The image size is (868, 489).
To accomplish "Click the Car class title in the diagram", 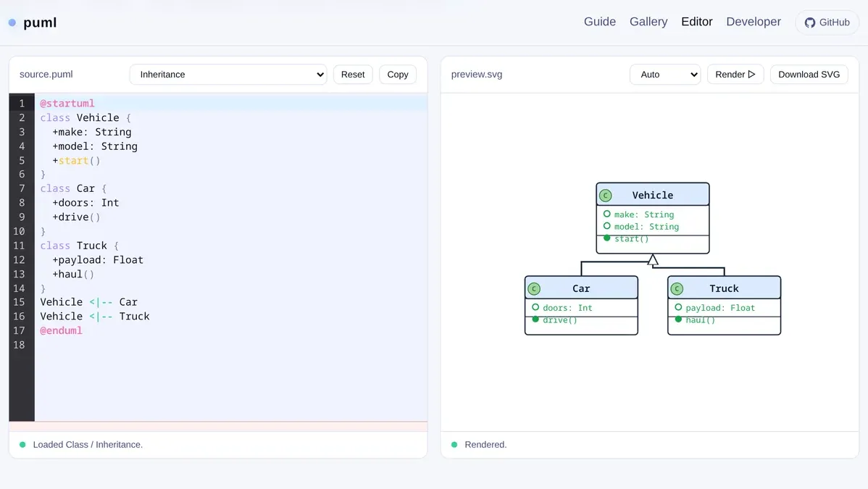I will tap(580, 288).
